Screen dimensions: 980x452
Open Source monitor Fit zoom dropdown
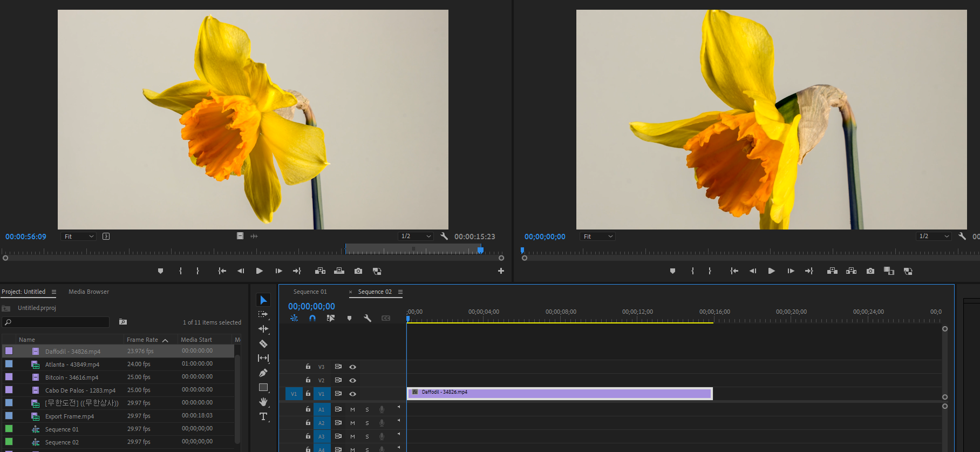[x=79, y=237]
